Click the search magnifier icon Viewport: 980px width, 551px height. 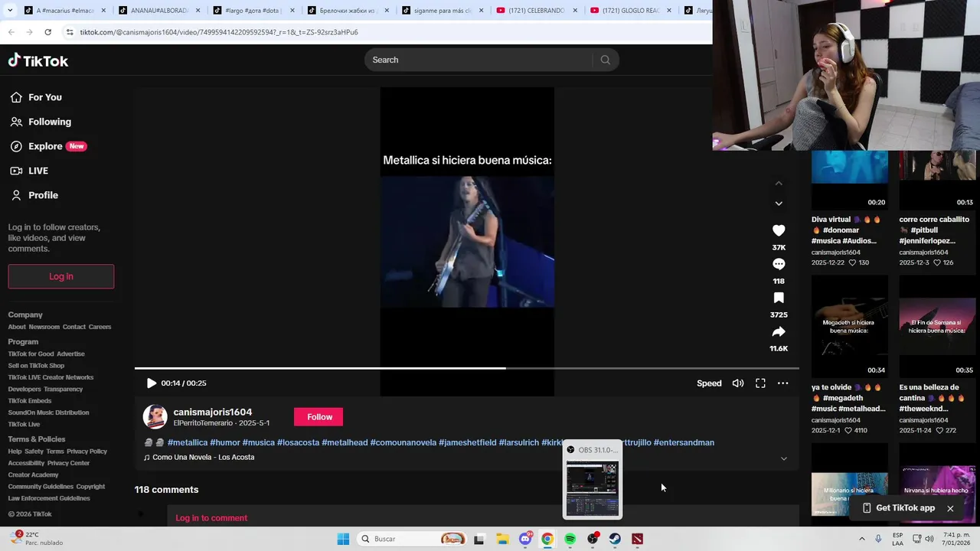coord(605,60)
